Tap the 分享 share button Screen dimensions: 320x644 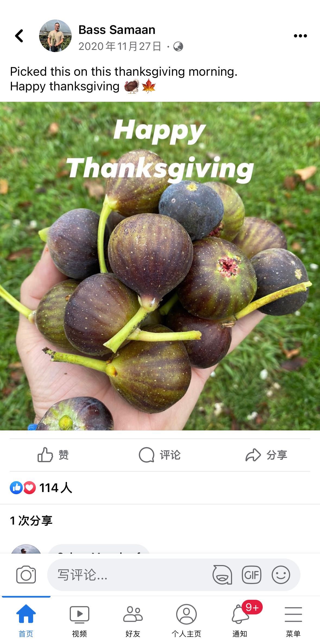[266, 455]
